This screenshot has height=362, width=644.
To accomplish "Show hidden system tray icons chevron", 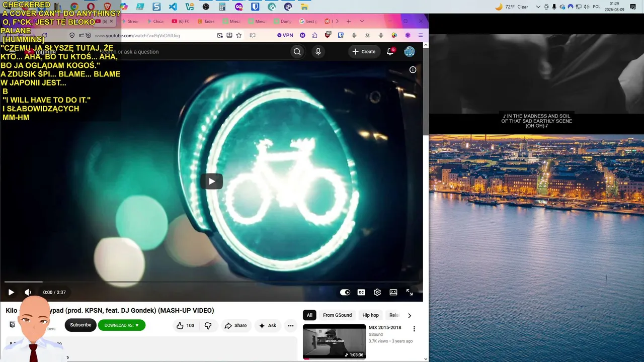I will [538, 7].
